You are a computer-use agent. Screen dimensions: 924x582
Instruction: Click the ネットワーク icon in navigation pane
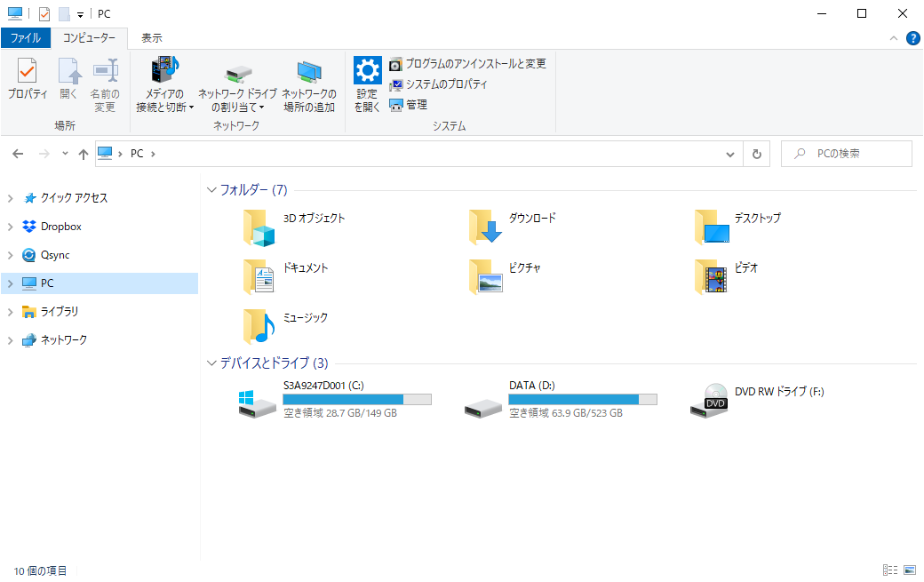[x=28, y=340]
